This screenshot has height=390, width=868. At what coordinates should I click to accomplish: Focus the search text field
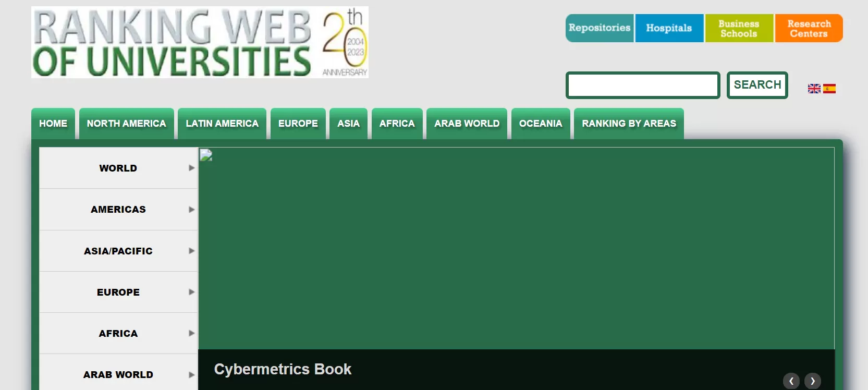point(643,85)
